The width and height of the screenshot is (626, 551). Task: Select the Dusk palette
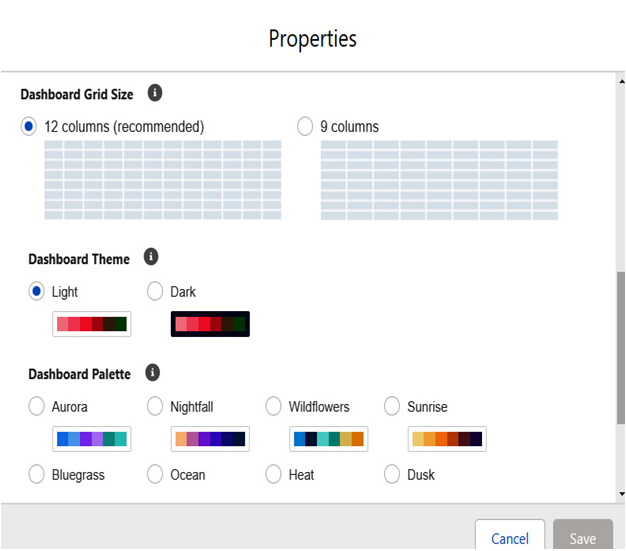point(392,474)
